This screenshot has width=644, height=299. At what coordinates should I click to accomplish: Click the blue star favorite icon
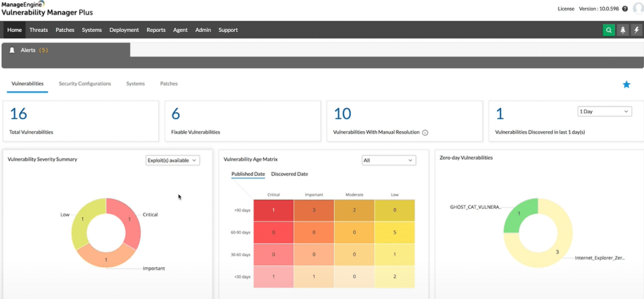tap(626, 84)
